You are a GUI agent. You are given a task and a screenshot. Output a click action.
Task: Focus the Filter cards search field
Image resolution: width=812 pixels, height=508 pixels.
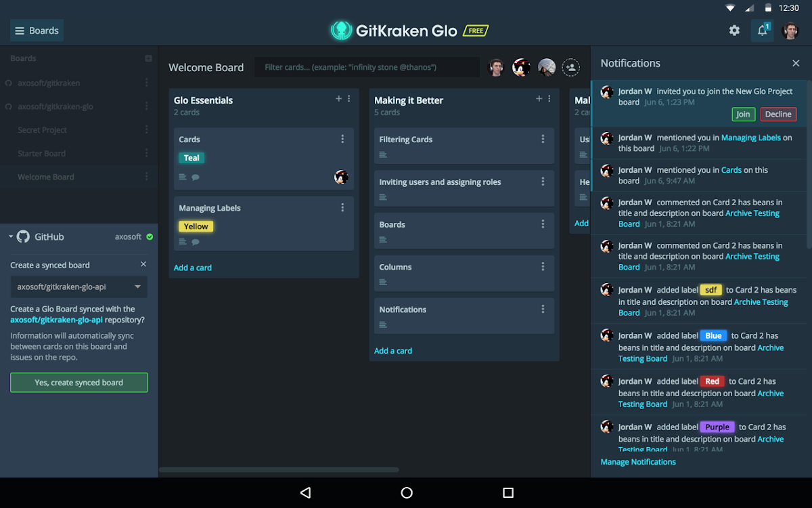click(x=365, y=67)
